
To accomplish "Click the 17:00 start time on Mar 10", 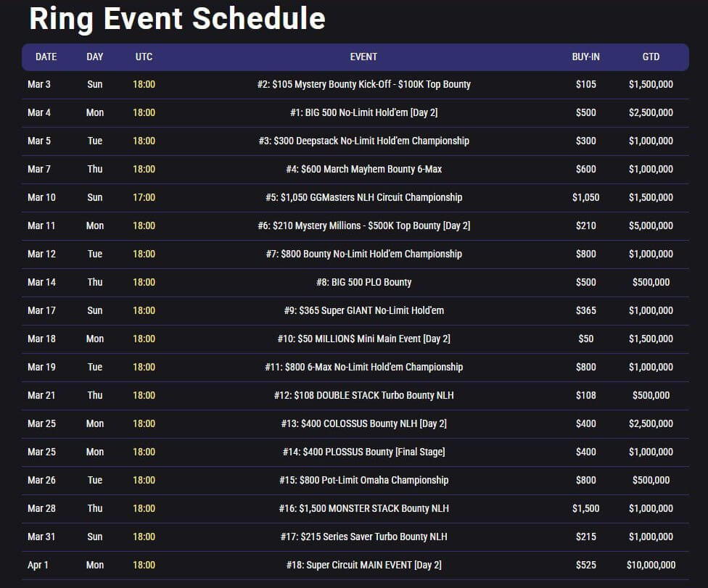I will (x=144, y=197).
